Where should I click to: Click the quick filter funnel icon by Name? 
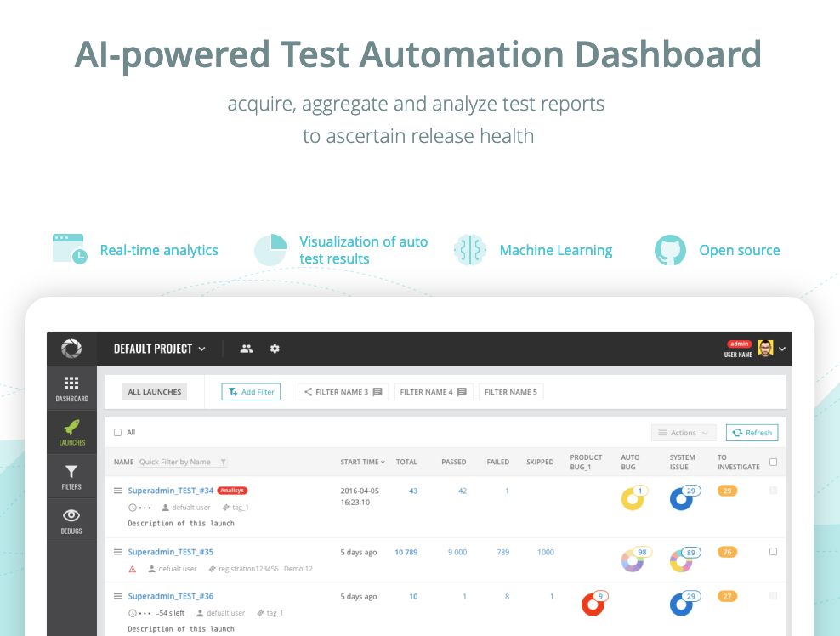click(223, 462)
